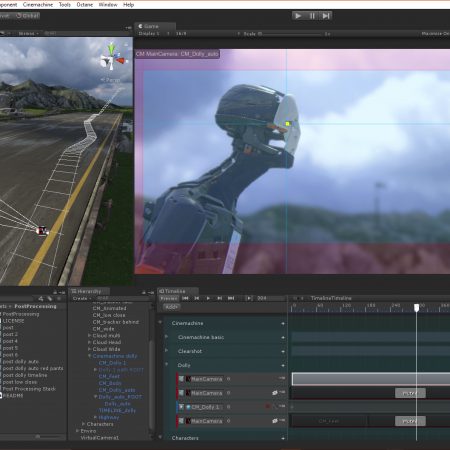Open the Hierarchy Create dropdown
The width and height of the screenshot is (450, 450).
click(81, 298)
